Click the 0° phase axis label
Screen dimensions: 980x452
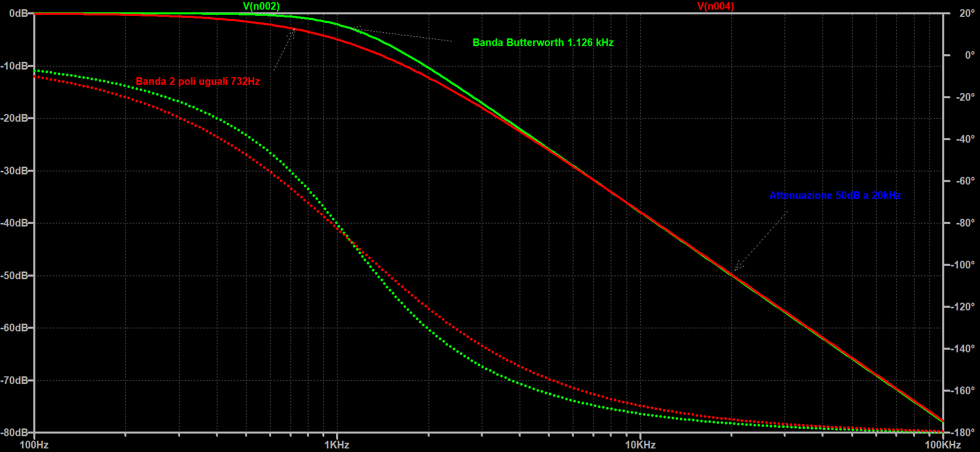point(969,55)
